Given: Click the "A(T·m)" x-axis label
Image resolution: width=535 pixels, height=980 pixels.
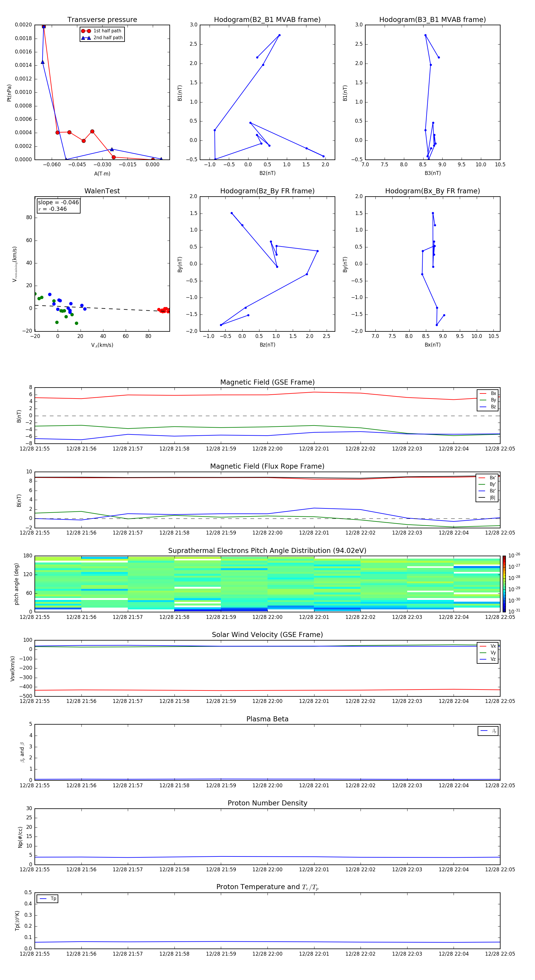Looking at the screenshot, I should (102, 173).
